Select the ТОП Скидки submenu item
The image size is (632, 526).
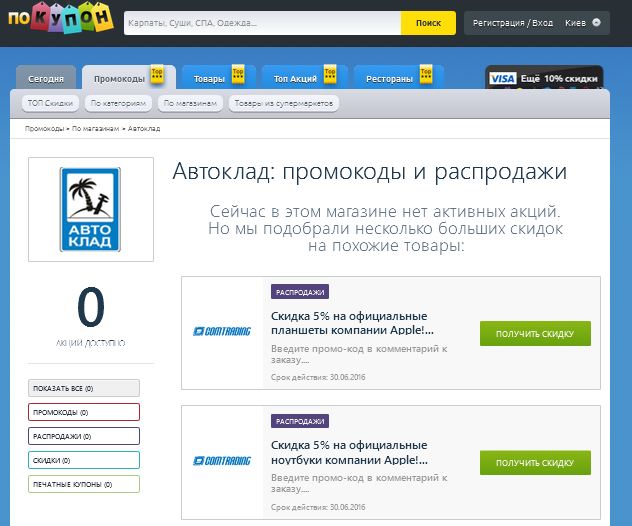click(x=51, y=103)
